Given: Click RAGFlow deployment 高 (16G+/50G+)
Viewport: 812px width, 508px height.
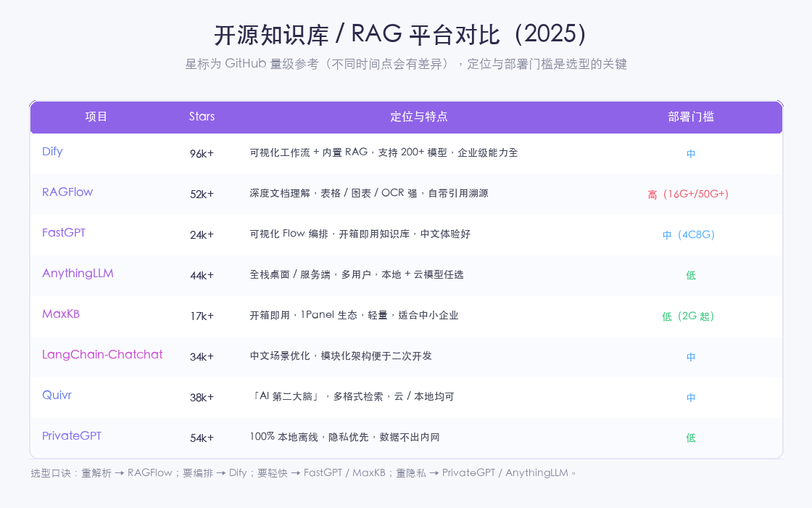Looking at the screenshot, I should [688, 194].
